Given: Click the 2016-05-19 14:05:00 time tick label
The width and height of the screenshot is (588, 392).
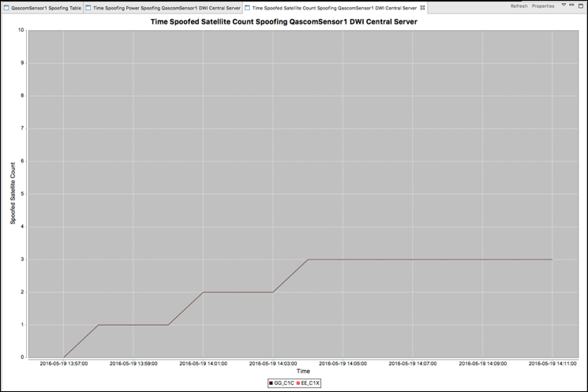Looking at the screenshot, I should (343, 364).
